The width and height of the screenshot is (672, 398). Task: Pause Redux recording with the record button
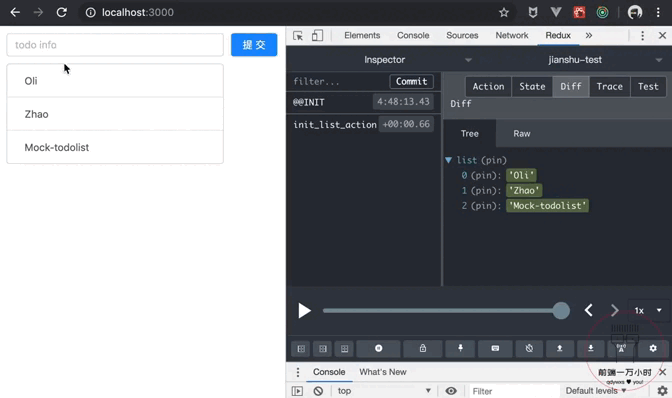(378, 348)
